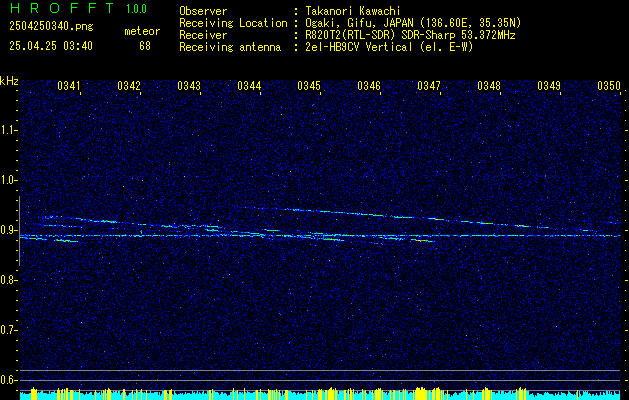Screen dimensions: 629x400
Task: Click time marker 0348
Action: 489,86
